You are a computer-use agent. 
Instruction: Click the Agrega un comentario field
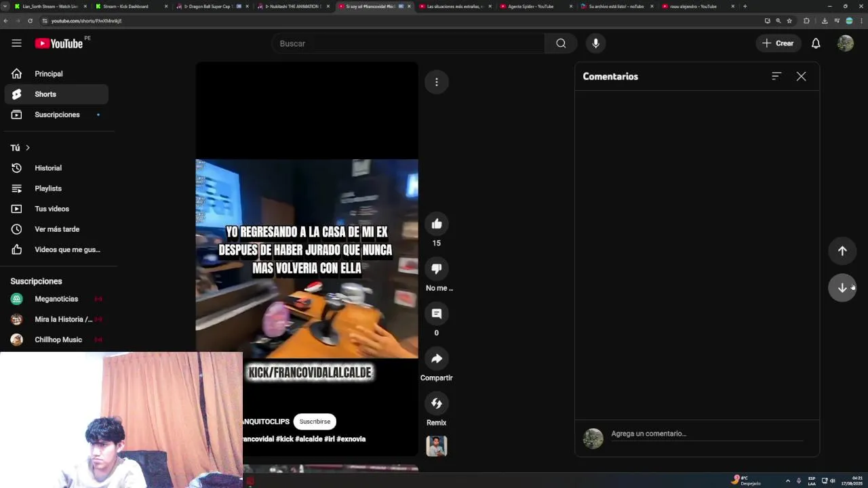pos(707,434)
